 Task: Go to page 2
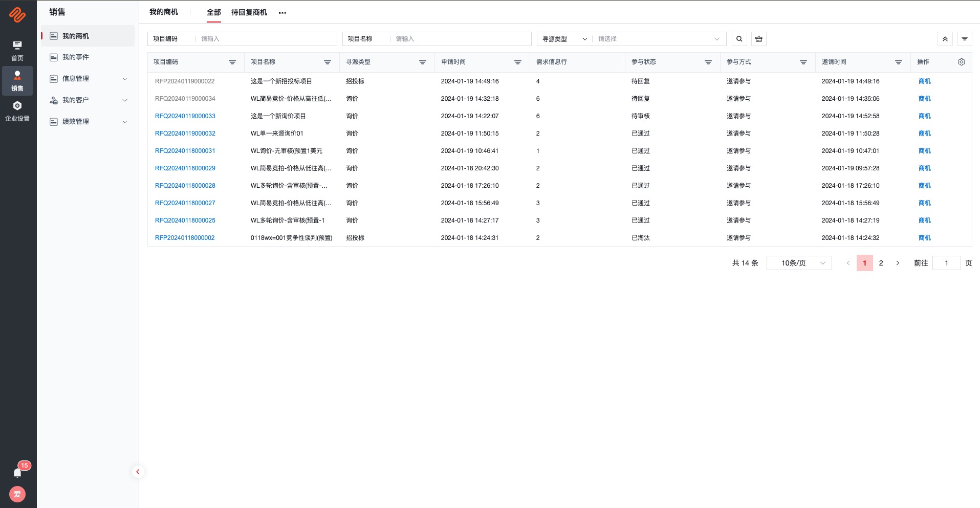coord(881,263)
